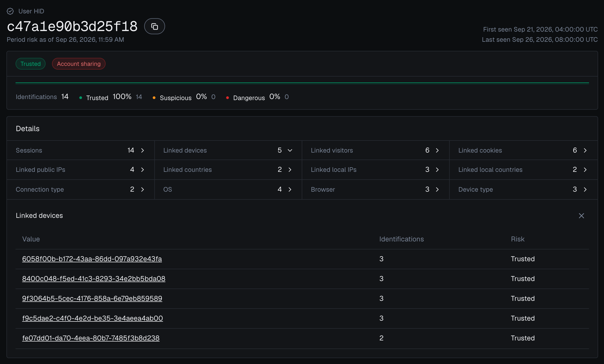Click the Risk column header
The height and width of the screenshot is (364, 604).
(517, 239)
